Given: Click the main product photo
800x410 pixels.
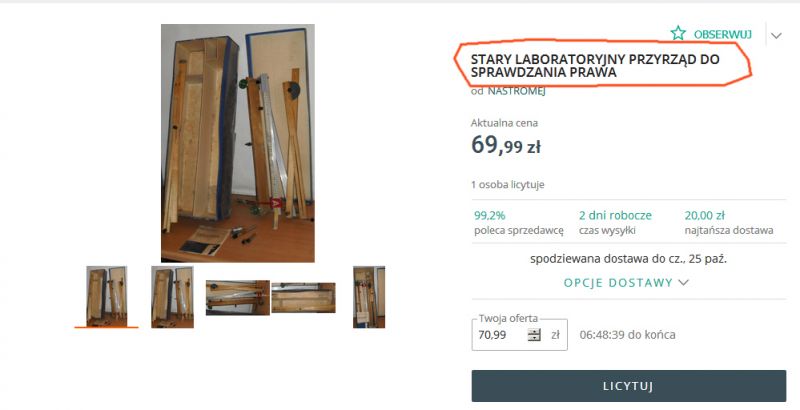Looking at the screenshot, I should tap(238, 143).
